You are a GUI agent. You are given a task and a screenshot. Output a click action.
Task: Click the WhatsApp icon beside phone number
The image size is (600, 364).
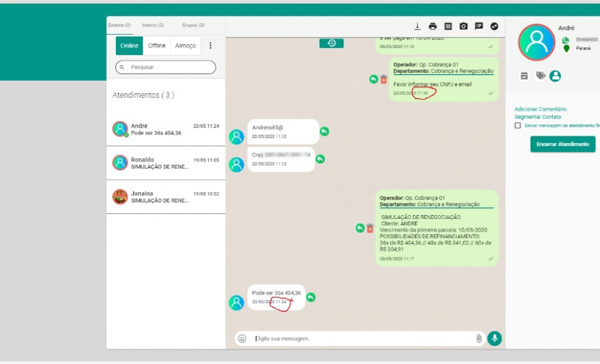[x=565, y=40]
